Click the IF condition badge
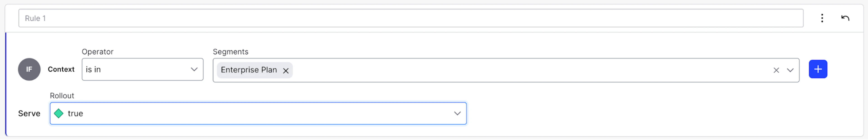The image size is (868, 140). pyautogui.click(x=29, y=69)
